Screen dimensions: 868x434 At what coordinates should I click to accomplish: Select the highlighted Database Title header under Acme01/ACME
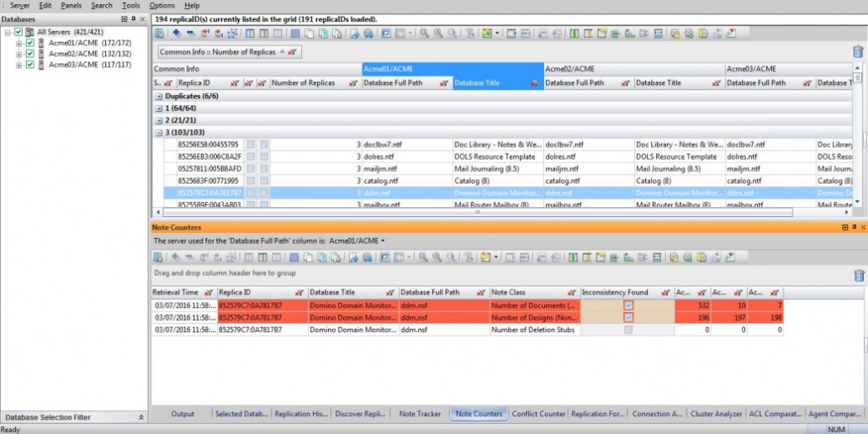coord(498,83)
